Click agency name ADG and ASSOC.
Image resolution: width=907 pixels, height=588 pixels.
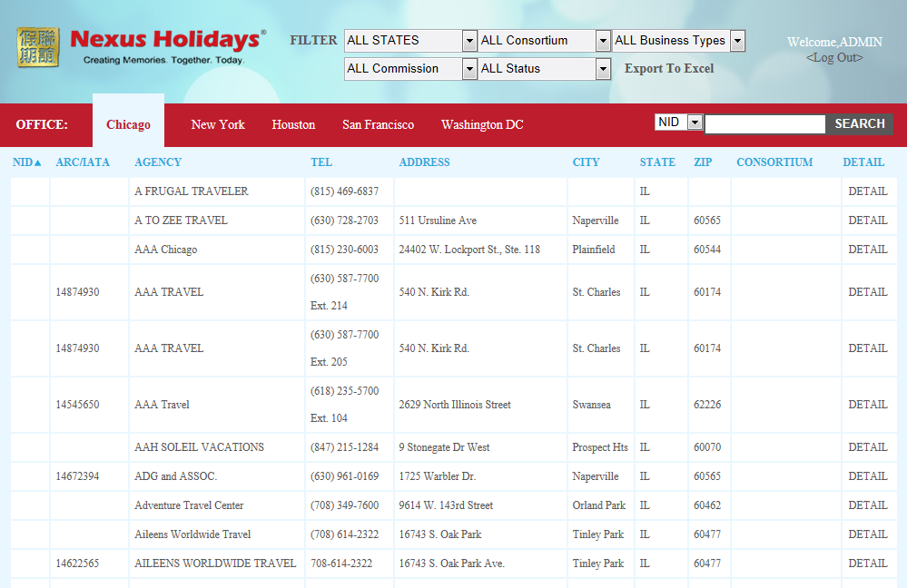coord(176,475)
